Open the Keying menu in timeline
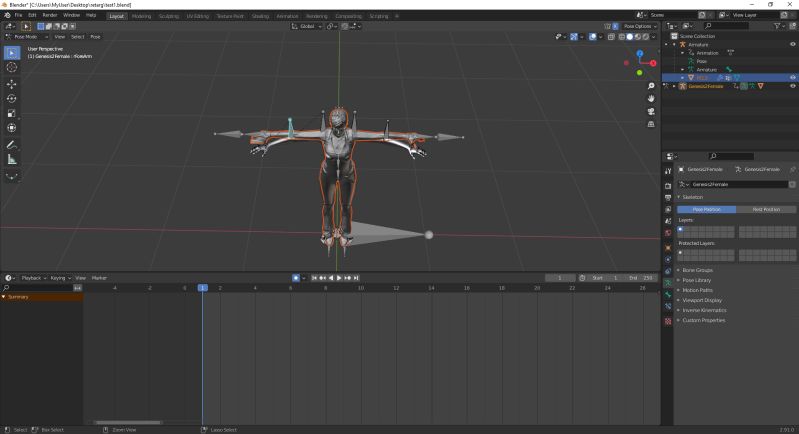 pos(60,277)
